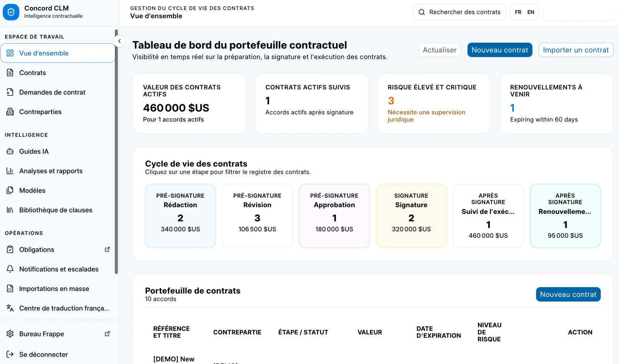Filter by the Signature stage card
This screenshot has width=619, height=364.
pyautogui.click(x=411, y=216)
